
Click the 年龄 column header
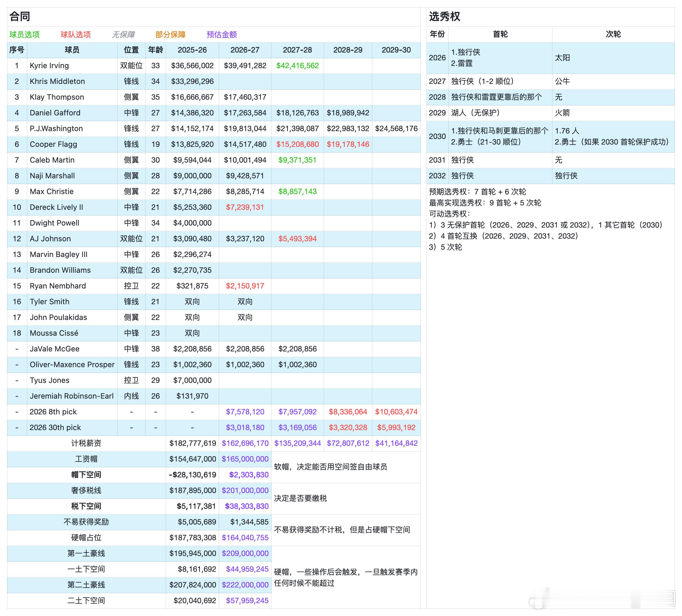point(156,50)
